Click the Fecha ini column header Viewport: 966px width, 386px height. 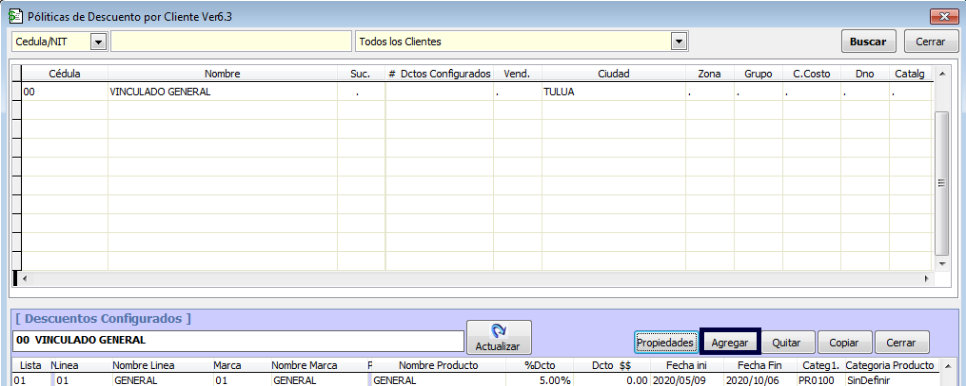[686, 365]
